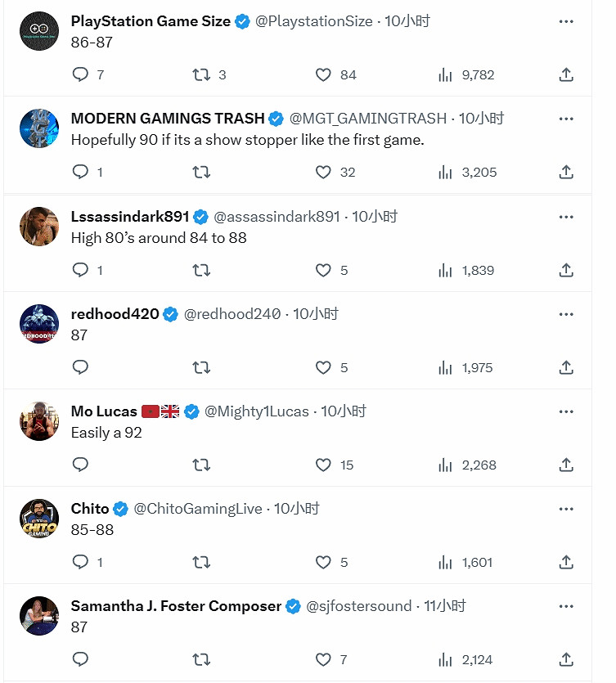616x683 pixels.
Task: Open Lssassindark891's profile avatar
Action: coord(39,227)
